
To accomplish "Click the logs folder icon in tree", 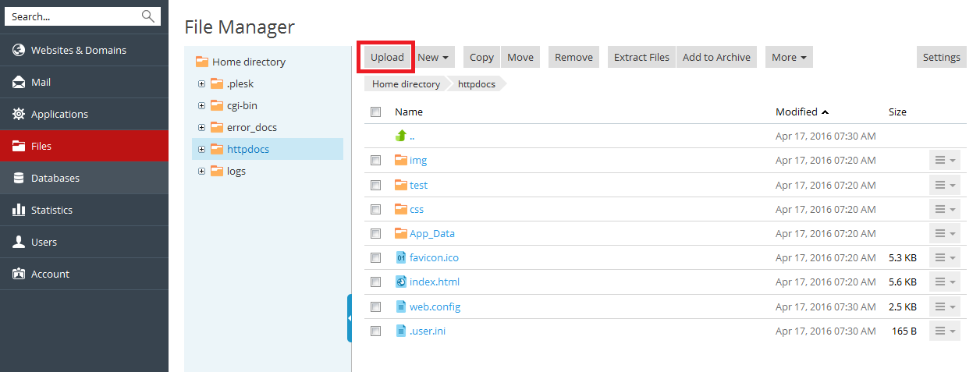I will point(217,171).
